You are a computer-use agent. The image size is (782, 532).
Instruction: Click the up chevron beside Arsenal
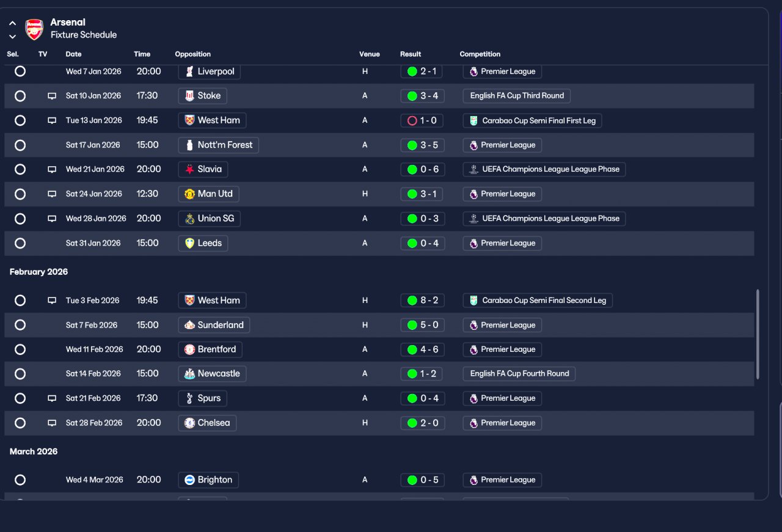tap(12, 24)
